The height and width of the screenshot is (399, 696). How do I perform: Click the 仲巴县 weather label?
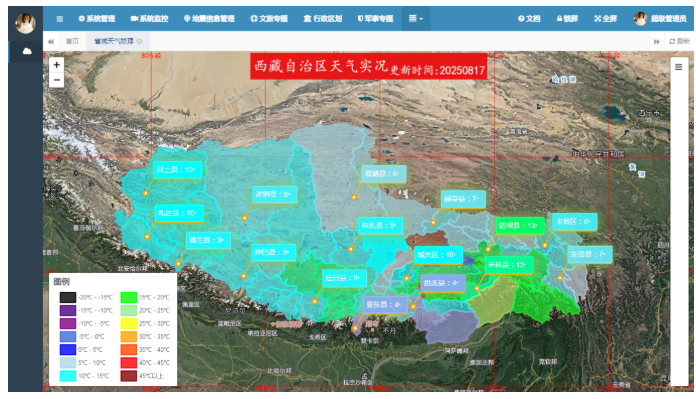coord(273,253)
